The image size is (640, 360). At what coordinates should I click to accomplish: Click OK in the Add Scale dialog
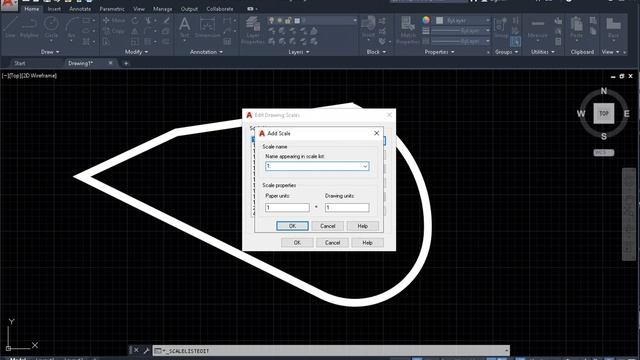[292, 226]
